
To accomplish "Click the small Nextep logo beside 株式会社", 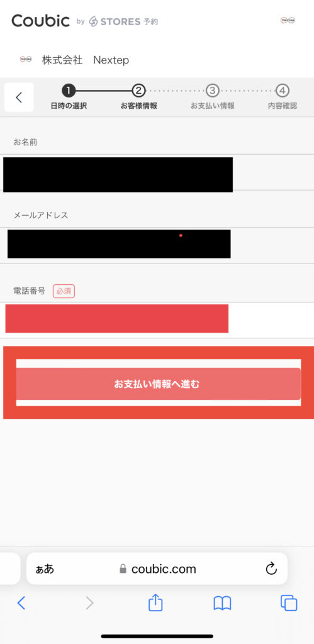I will coord(26,60).
